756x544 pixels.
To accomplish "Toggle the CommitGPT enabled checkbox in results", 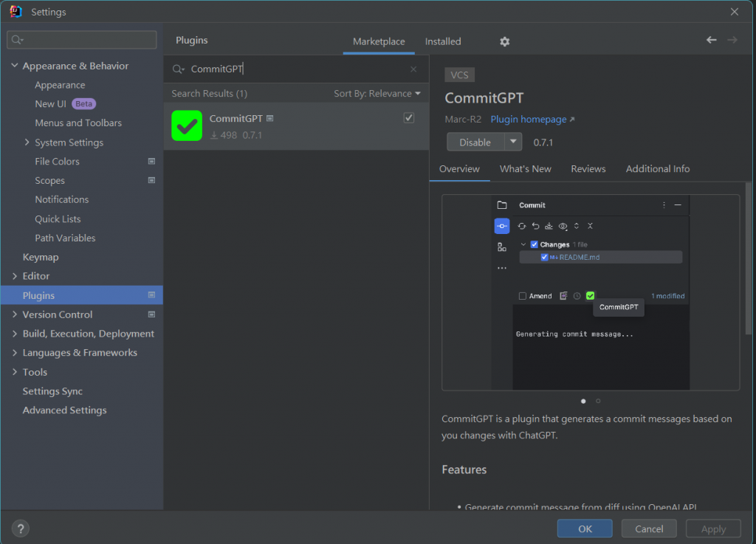I will tap(409, 117).
